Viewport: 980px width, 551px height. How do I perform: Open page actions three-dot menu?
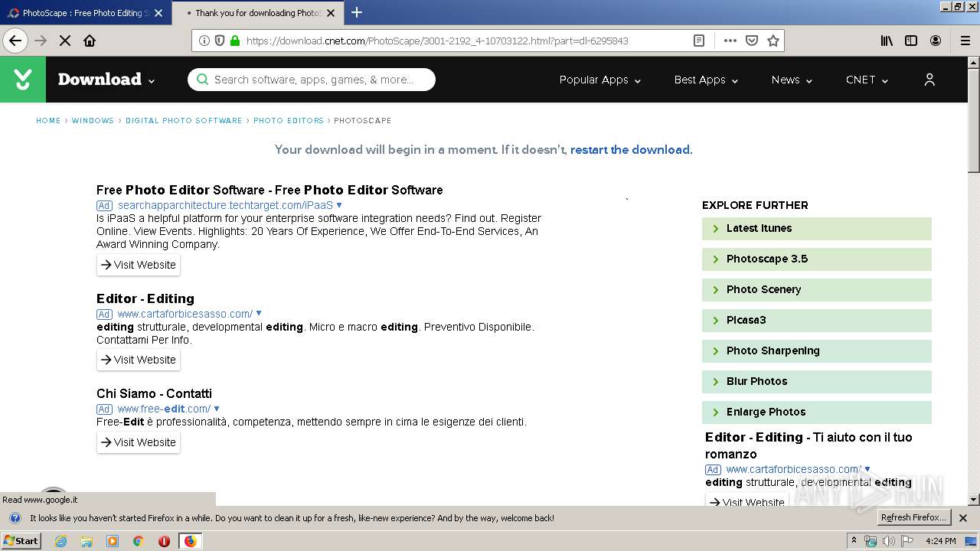730,41
